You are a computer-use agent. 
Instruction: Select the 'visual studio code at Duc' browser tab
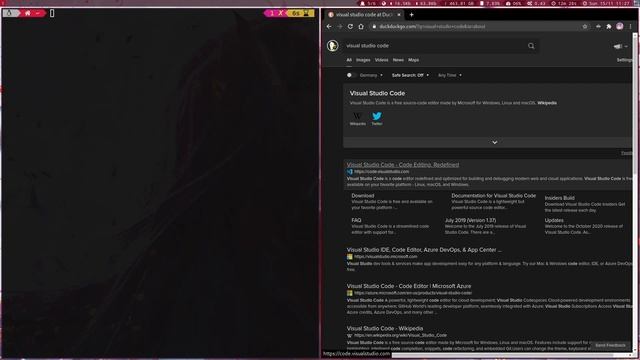pos(364,15)
